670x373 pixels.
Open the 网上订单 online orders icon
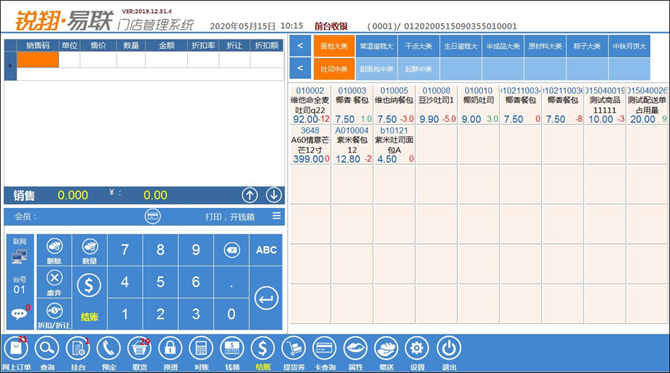(x=16, y=353)
